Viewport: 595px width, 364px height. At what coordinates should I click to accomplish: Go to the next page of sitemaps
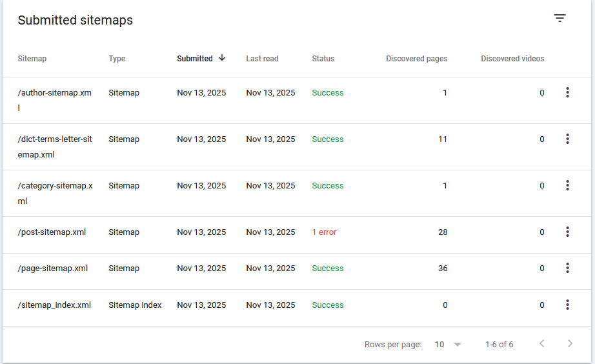coord(570,344)
